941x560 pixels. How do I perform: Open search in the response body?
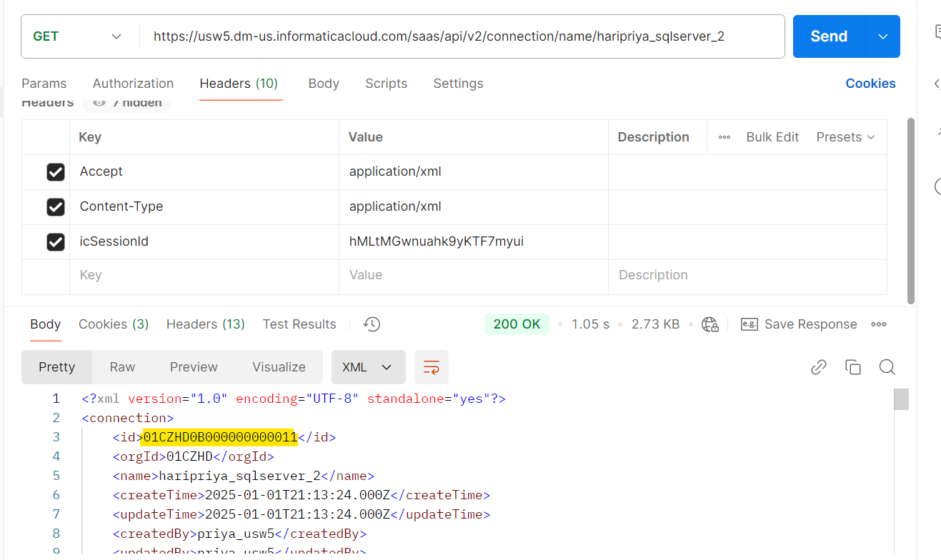pos(887,367)
